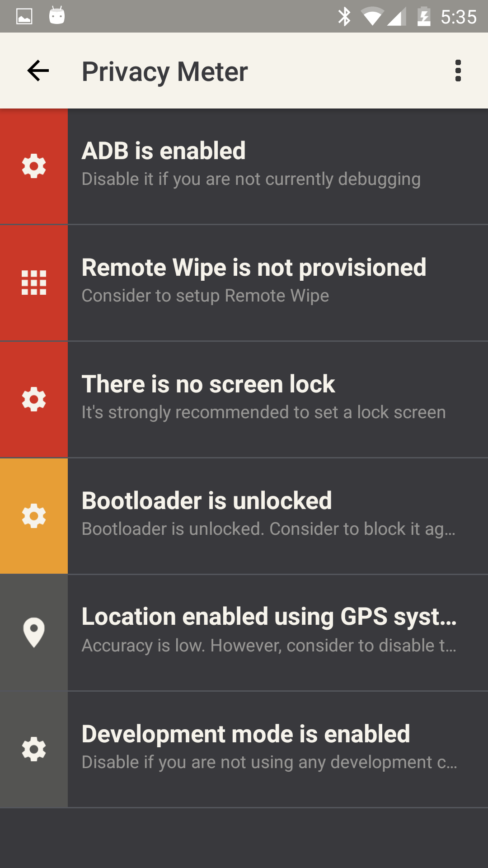This screenshot has height=868, width=488.
Task: Tap the gear icon for Development mode
Action: click(x=34, y=749)
